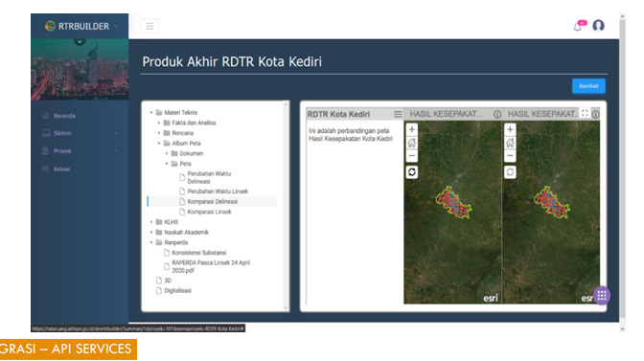Viewport: 644px width, 361px height.
Task: Click the RTRBUILDER globe logo icon
Action: pos(50,26)
